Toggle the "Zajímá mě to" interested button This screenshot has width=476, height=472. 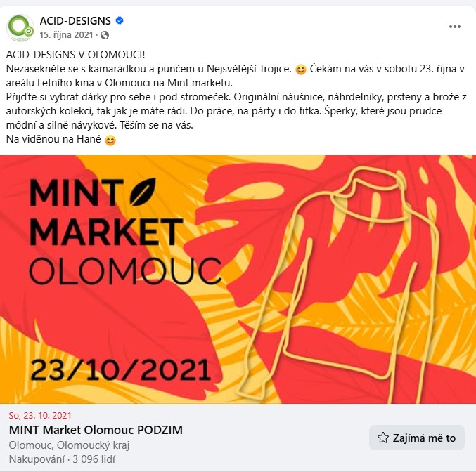pyautogui.click(x=416, y=438)
